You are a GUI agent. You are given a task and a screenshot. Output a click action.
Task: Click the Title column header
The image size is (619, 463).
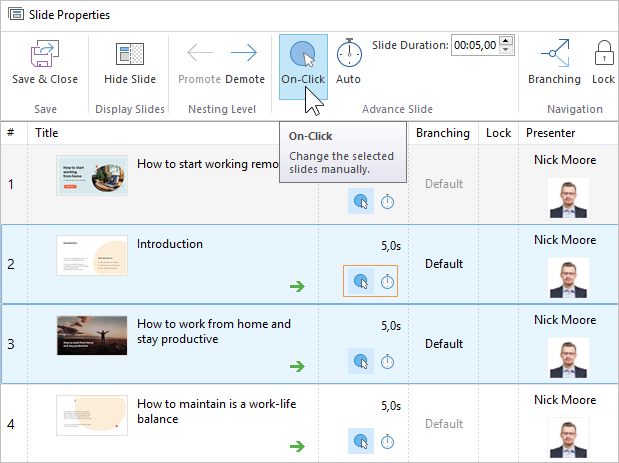coord(47,133)
